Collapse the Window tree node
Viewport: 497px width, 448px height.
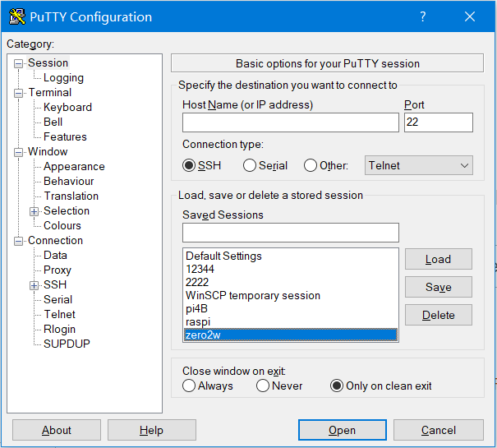[18, 153]
